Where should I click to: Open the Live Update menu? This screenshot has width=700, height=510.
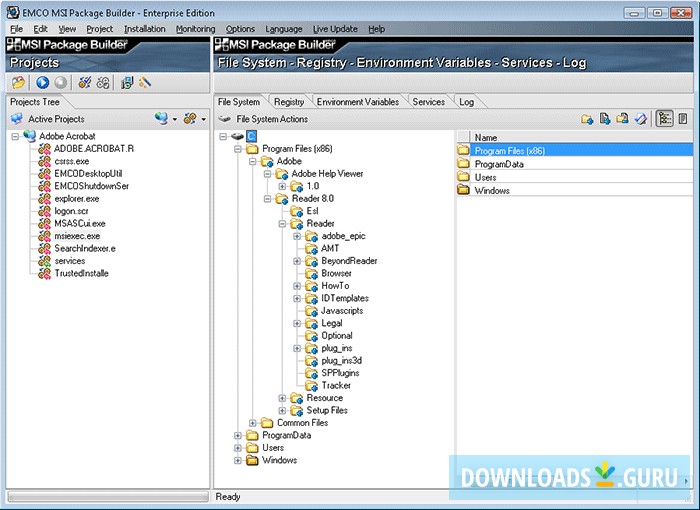pyautogui.click(x=335, y=29)
